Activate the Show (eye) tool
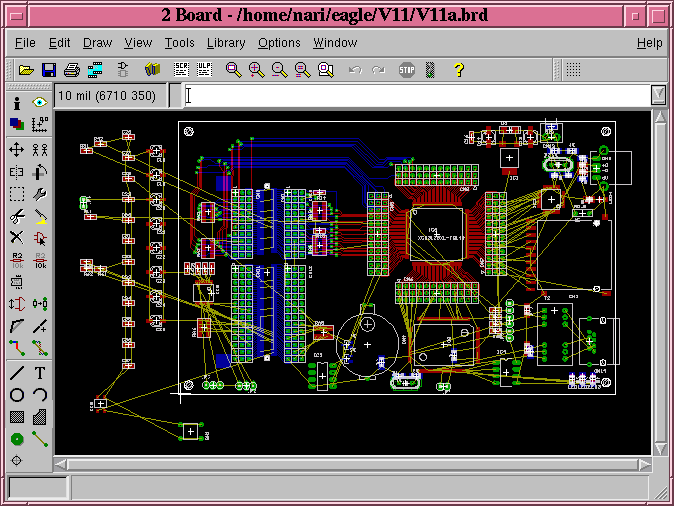This screenshot has height=506, width=674. pos(40,103)
